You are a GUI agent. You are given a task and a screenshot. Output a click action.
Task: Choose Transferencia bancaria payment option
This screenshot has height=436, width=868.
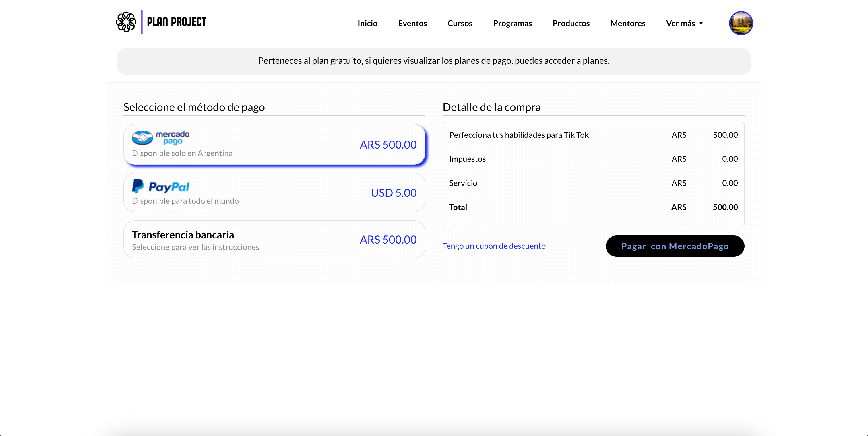(274, 240)
